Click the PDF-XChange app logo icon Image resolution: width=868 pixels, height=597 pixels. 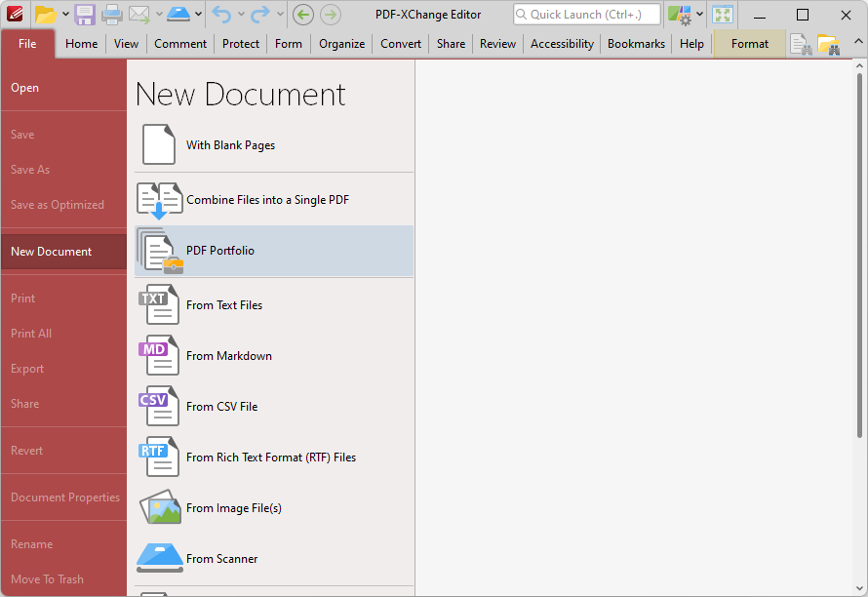tap(15, 14)
